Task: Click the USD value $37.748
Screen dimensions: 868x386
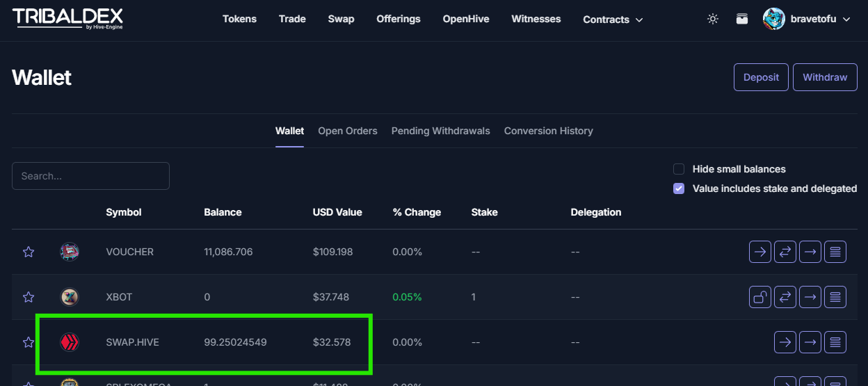Action: 331,297
